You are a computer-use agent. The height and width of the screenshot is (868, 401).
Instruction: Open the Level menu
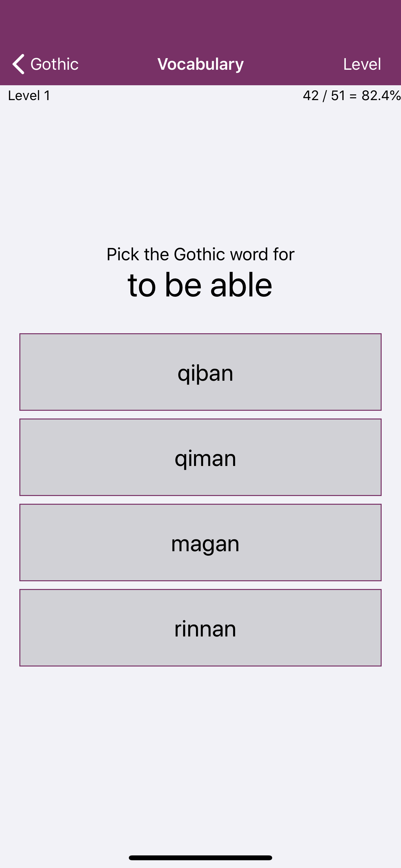pos(362,63)
